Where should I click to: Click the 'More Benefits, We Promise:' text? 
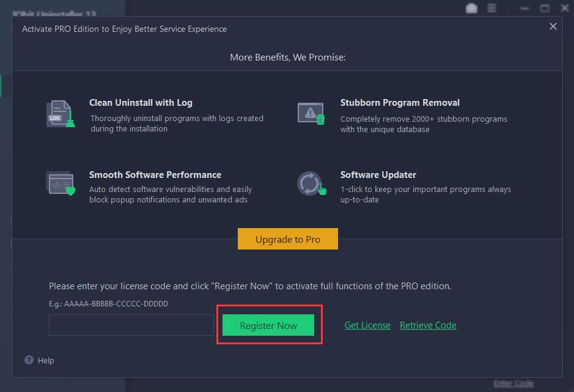[x=288, y=57]
